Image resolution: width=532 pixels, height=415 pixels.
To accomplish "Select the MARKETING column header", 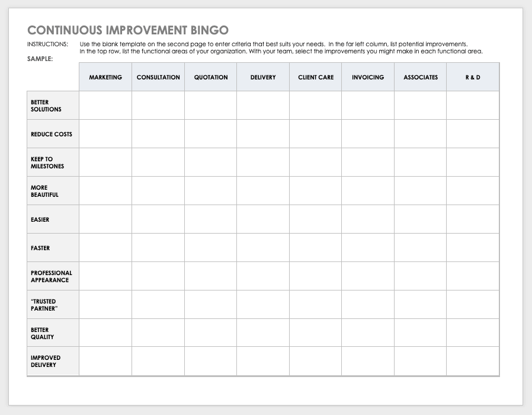I will (105, 77).
